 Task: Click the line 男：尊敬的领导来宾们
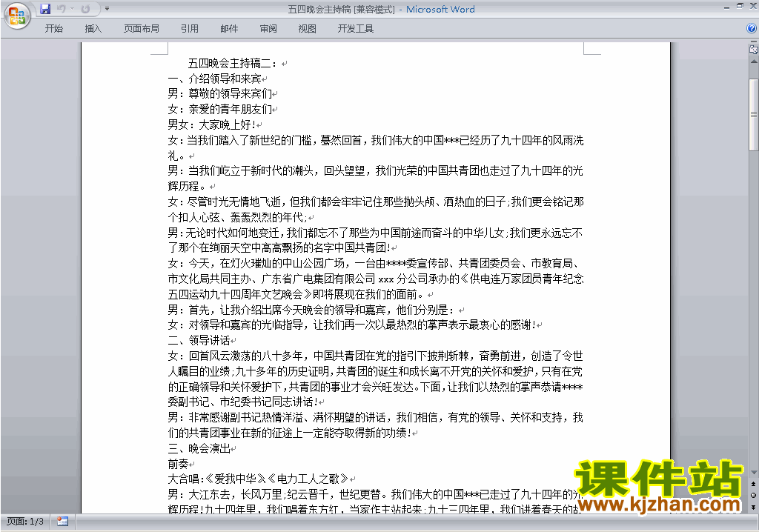tap(219, 94)
